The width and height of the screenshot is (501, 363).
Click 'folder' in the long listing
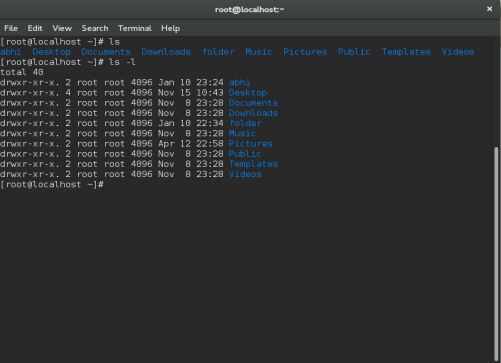coord(245,123)
